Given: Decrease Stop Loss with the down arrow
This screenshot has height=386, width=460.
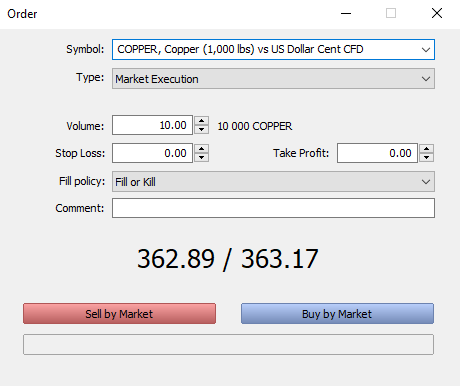Looking at the screenshot, I should pos(202,157).
